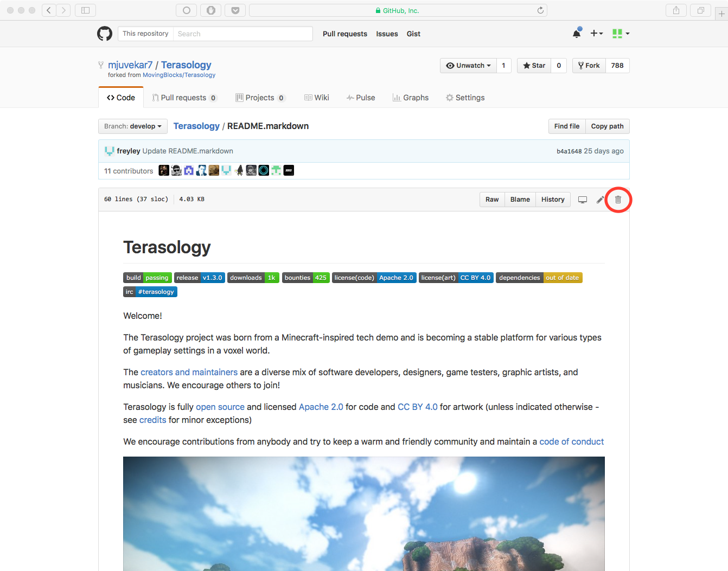Click the pencil edit-file icon
Screen dimensions: 728x571
point(600,200)
